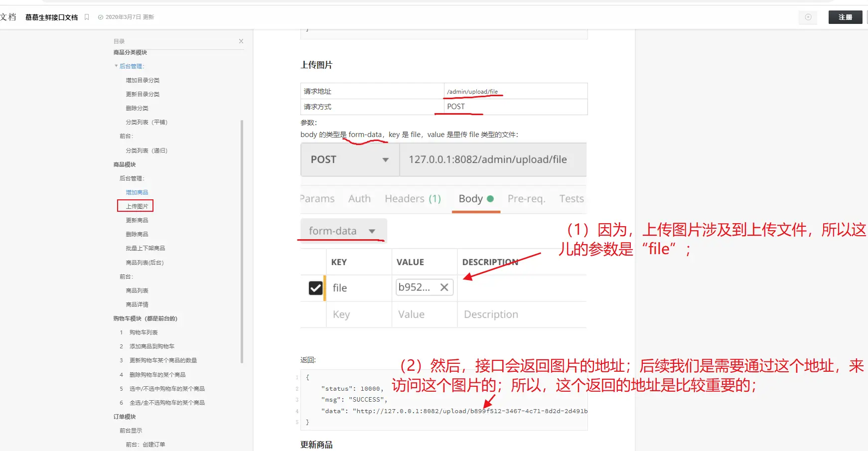Open 前台显示 in the contents
The image size is (868, 451).
point(131,431)
